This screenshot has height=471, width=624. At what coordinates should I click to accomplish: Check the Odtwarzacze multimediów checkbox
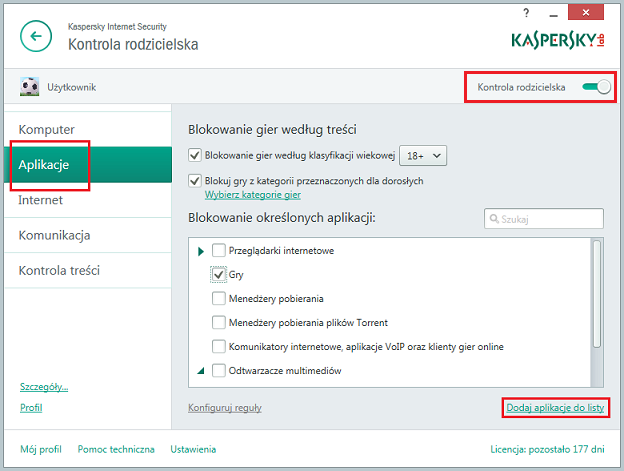point(218,370)
